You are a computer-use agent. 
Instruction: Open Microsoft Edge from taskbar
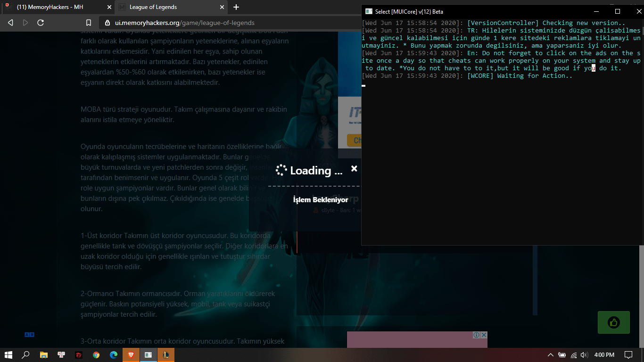coord(114,354)
